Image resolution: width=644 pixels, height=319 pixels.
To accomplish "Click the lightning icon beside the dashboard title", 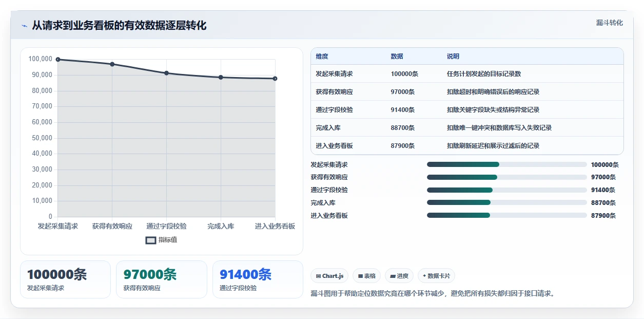I will [24, 26].
